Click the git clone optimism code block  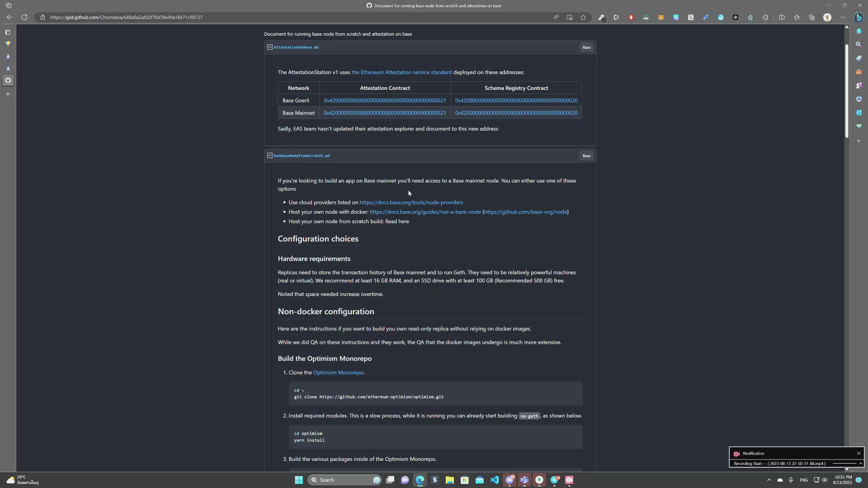pos(435,394)
